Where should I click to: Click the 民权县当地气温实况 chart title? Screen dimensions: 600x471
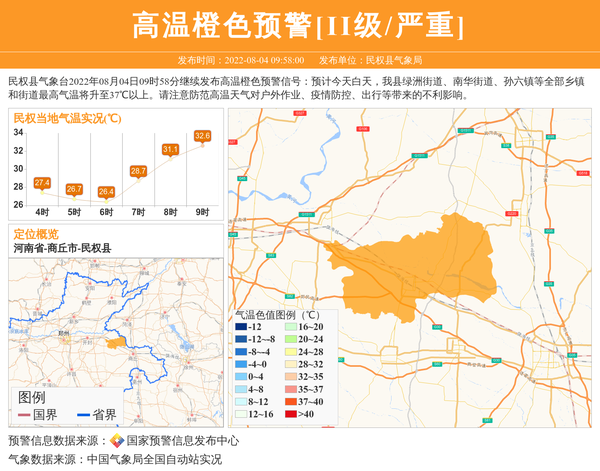[x=67, y=118]
